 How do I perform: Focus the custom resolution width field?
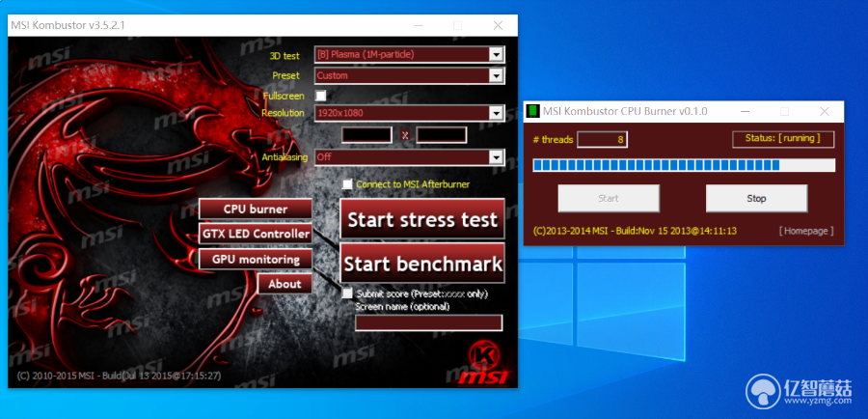click(x=367, y=135)
